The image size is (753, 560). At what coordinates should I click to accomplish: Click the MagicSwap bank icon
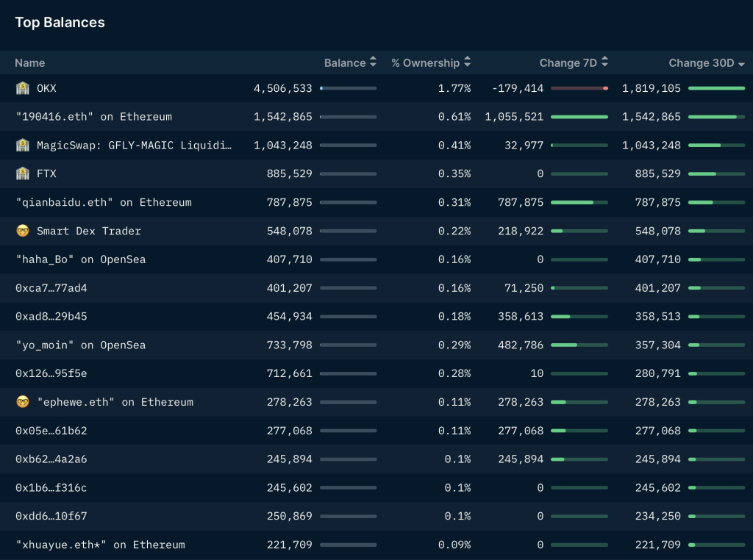(x=23, y=146)
